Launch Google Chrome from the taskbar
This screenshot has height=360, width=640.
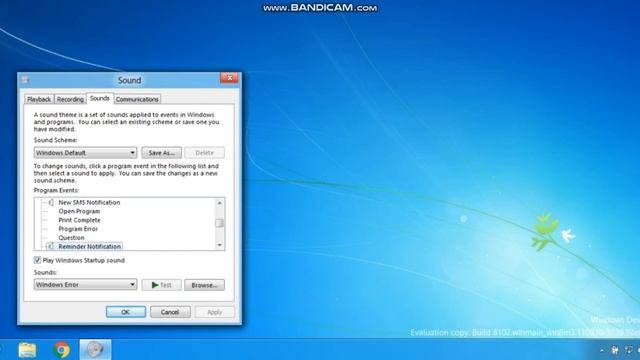click(x=62, y=350)
